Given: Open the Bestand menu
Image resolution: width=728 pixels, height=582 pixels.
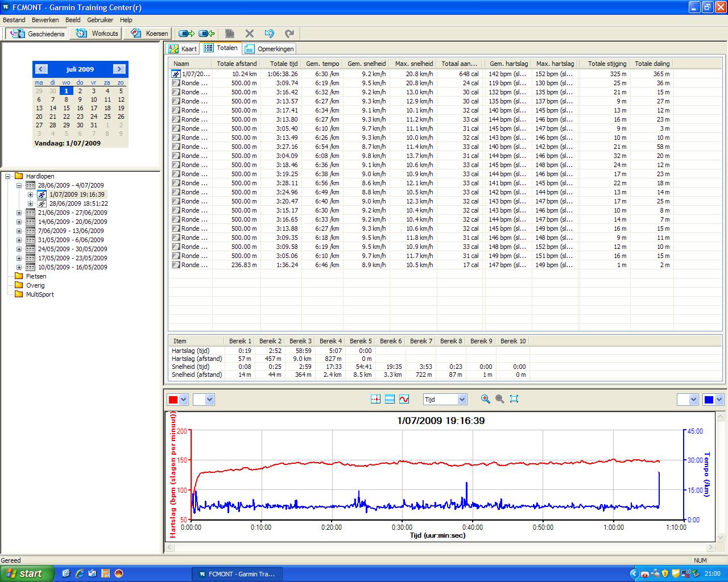Looking at the screenshot, I should (14, 20).
